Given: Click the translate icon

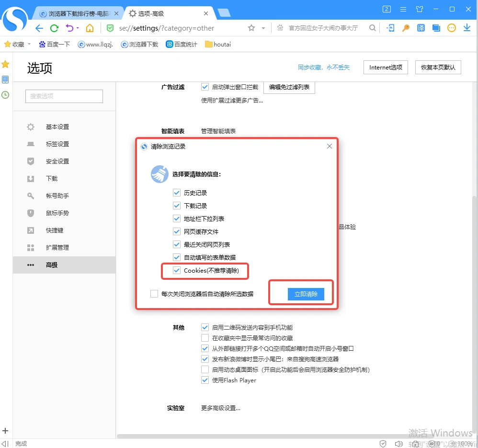Looking at the screenshot, I should click(x=421, y=28).
